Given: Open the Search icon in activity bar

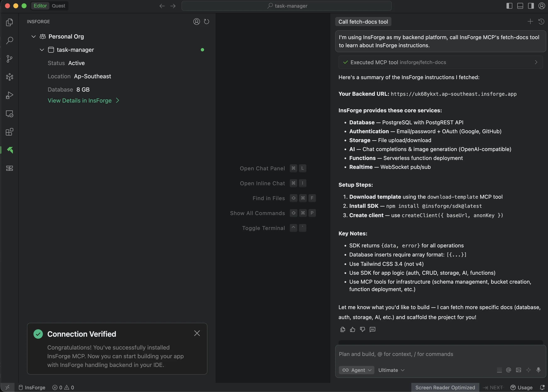Looking at the screenshot, I should (9, 40).
